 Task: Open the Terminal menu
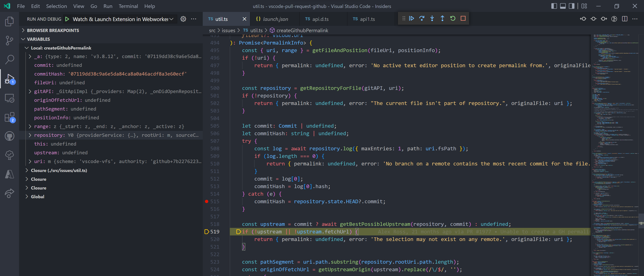pos(128,6)
